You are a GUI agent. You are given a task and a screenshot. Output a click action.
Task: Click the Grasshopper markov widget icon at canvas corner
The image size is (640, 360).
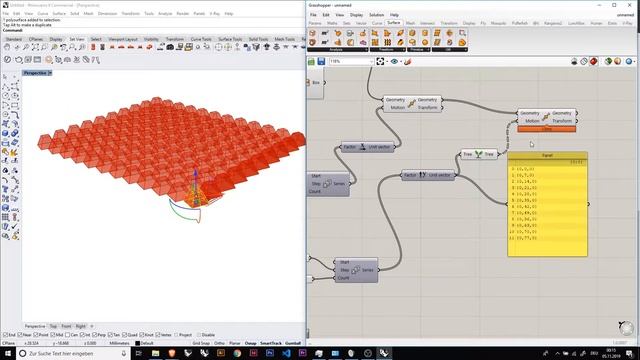pyautogui.click(x=626, y=327)
